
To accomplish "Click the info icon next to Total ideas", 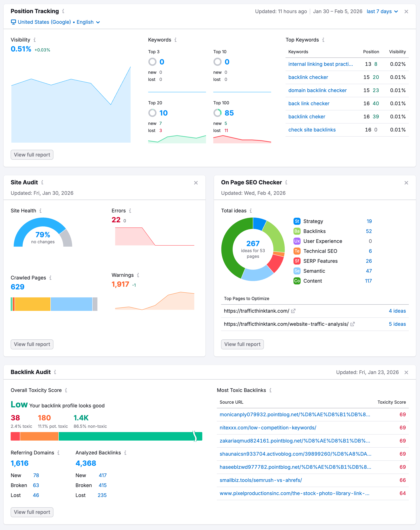I will [x=251, y=211].
